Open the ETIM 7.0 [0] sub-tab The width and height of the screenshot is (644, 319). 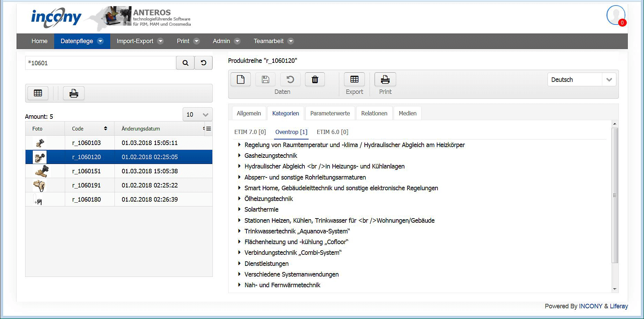[250, 132]
